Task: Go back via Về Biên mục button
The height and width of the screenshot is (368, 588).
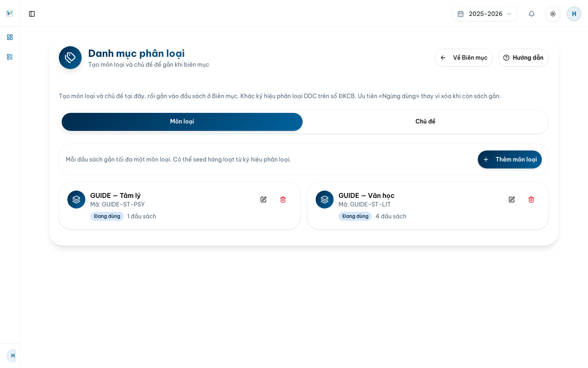Action: 463,58
